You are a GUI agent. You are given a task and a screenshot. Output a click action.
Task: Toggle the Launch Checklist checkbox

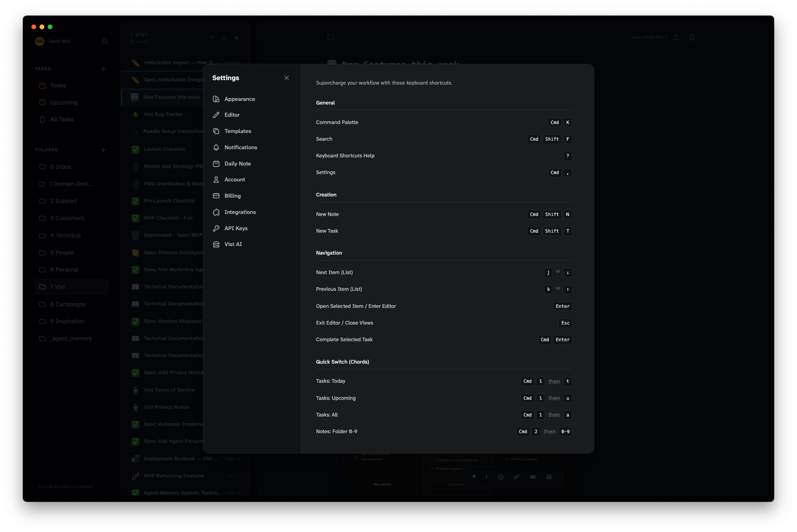coord(135,149)
